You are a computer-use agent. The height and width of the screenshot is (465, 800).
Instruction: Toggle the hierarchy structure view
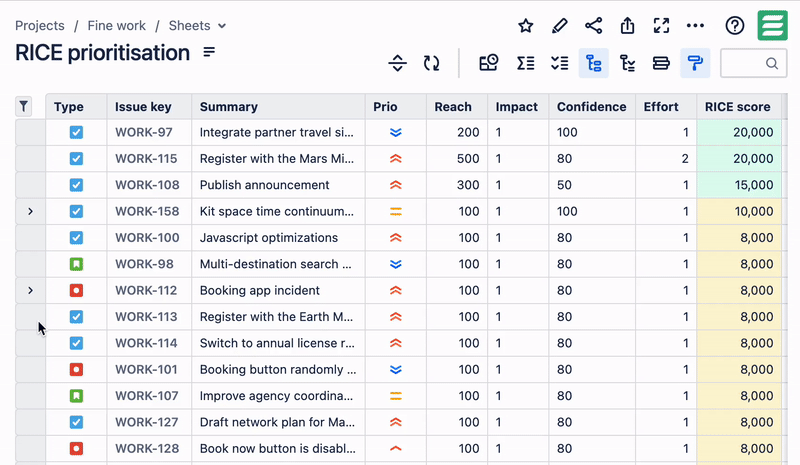(x=593, y=63)
